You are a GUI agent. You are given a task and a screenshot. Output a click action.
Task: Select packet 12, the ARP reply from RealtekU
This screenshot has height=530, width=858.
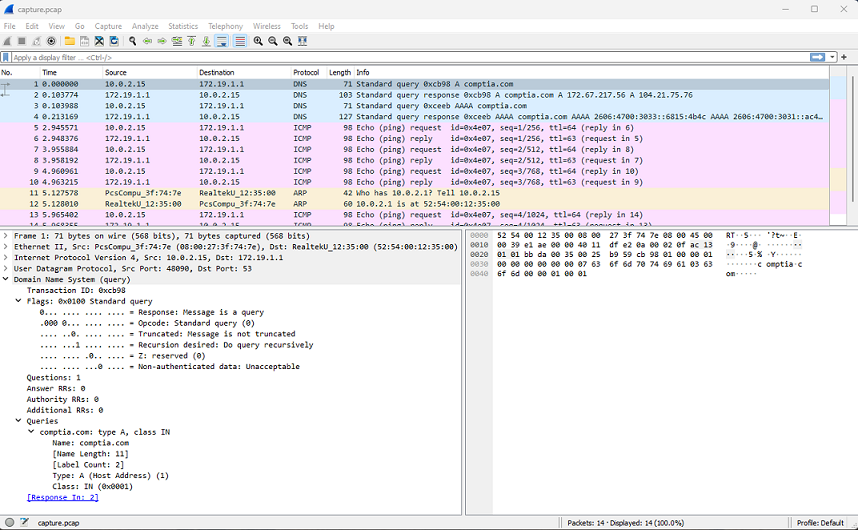tap(415, 204)
